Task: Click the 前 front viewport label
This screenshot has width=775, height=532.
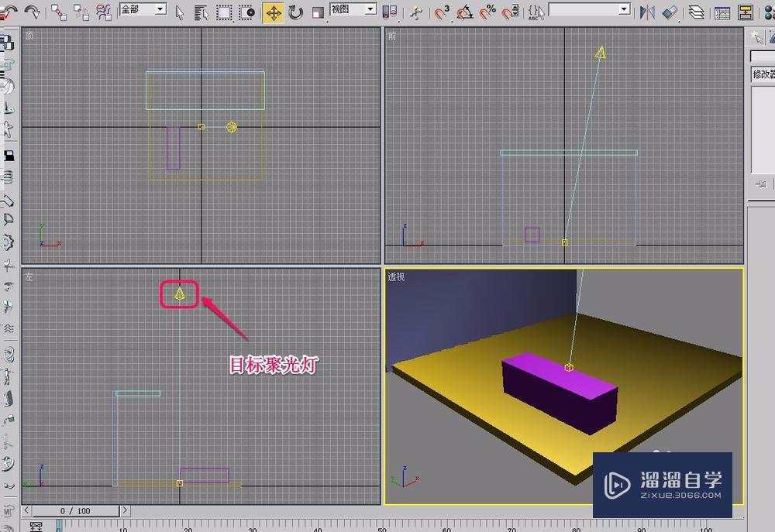Action: point(392,36)
